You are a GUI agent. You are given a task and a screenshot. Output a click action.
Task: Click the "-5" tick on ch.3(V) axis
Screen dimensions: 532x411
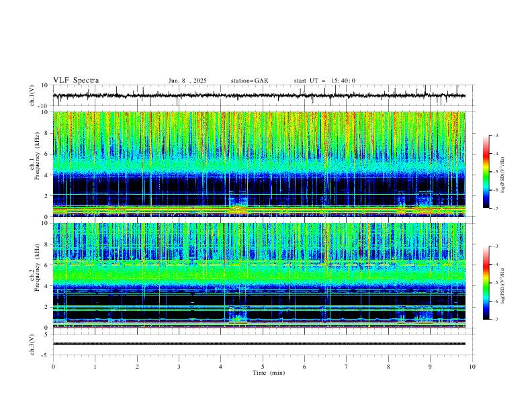coord(46,355)
